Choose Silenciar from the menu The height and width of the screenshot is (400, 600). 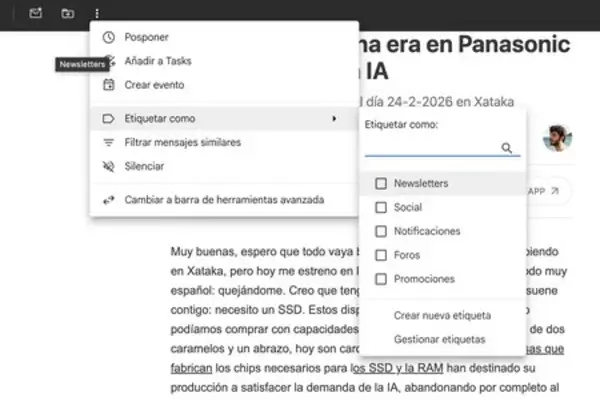[224, 166]
